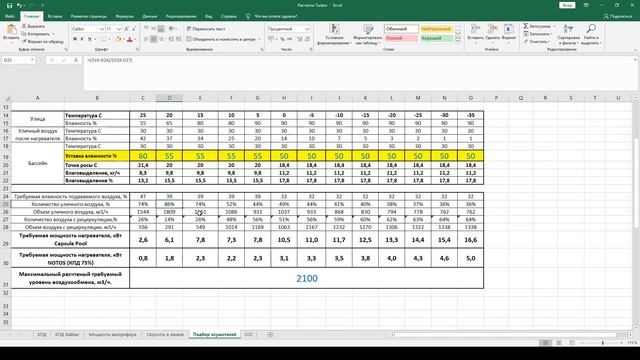640x360 pixels.
Task: Click the percent style icon
Action: tap(282, 39)
